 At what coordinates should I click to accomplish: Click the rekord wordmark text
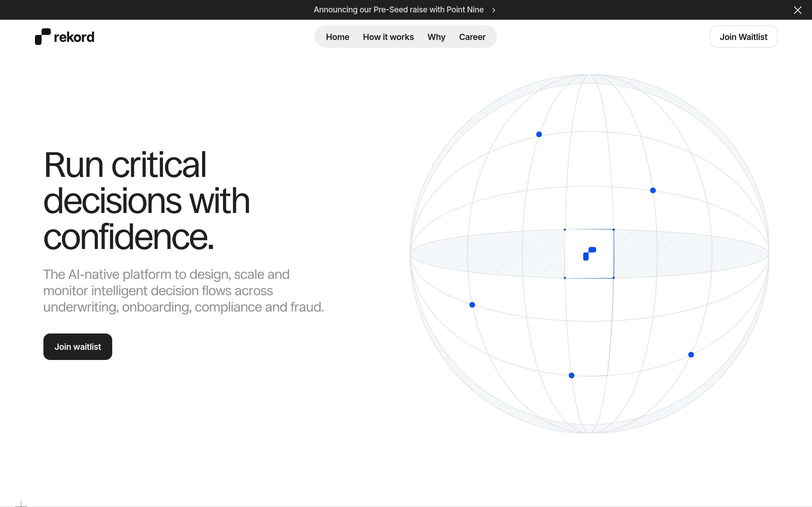(74, 37)
